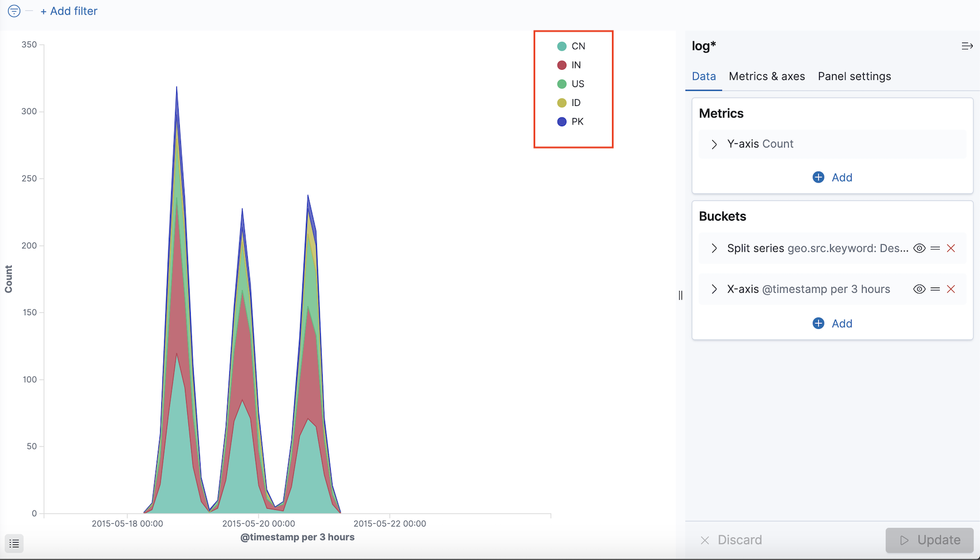Select the PK legend entry
This screenshot has width=980, height=560.
point(570,122)
